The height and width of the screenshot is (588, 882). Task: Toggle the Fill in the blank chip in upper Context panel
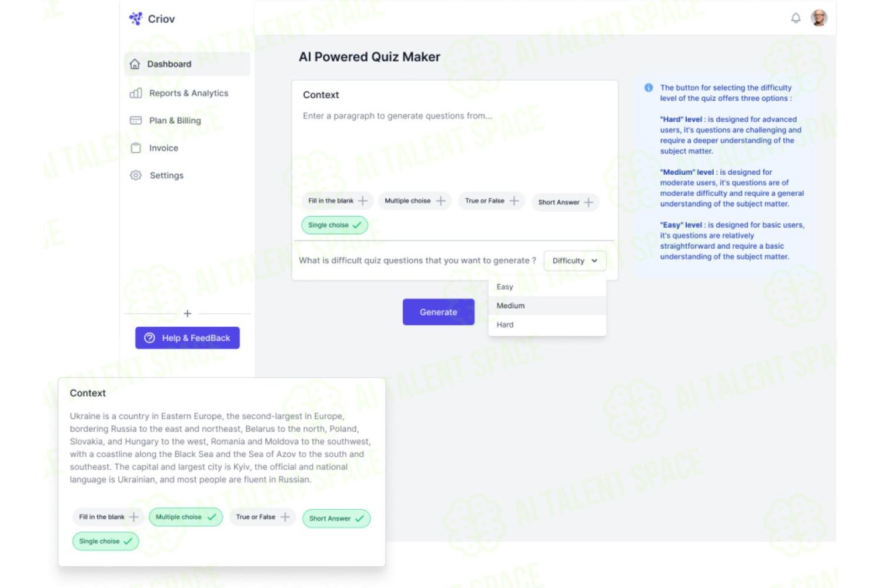coord(338,201)
